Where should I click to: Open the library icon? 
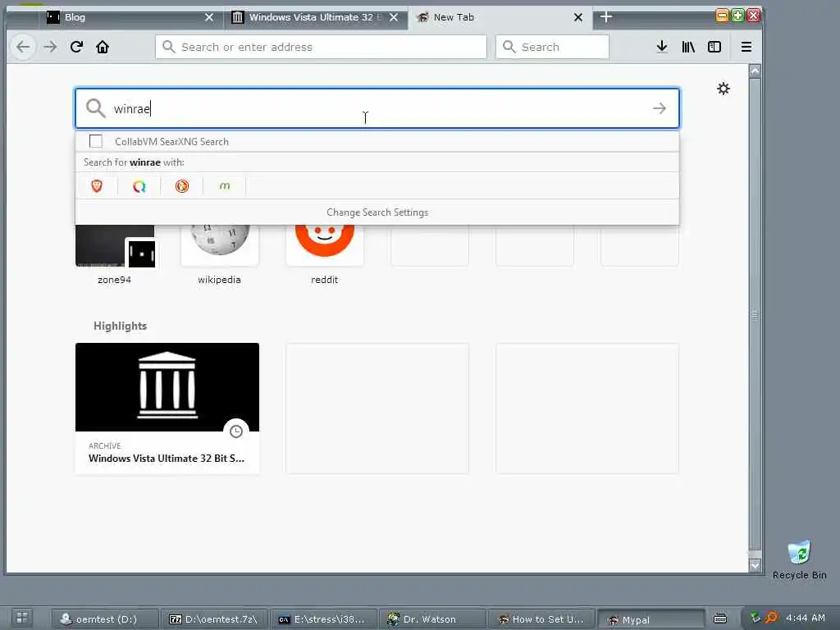[688, 47]
